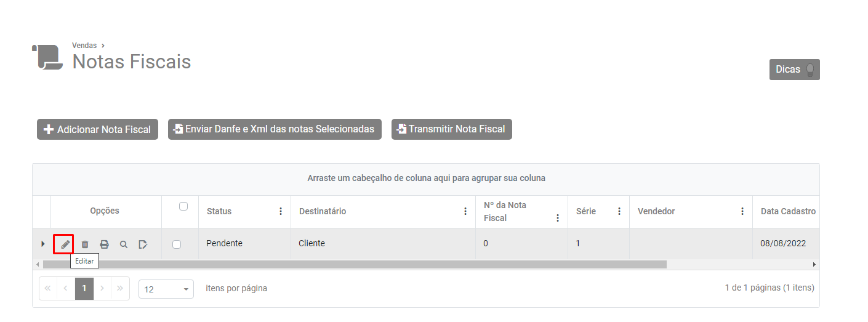Check the Pendente row checkbox

pyautogui.click(x=177, y=244)
